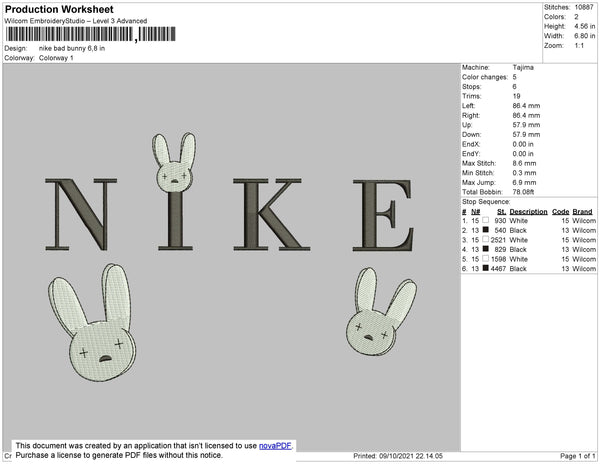Open the novaPDF link

[x=277, y=445]
